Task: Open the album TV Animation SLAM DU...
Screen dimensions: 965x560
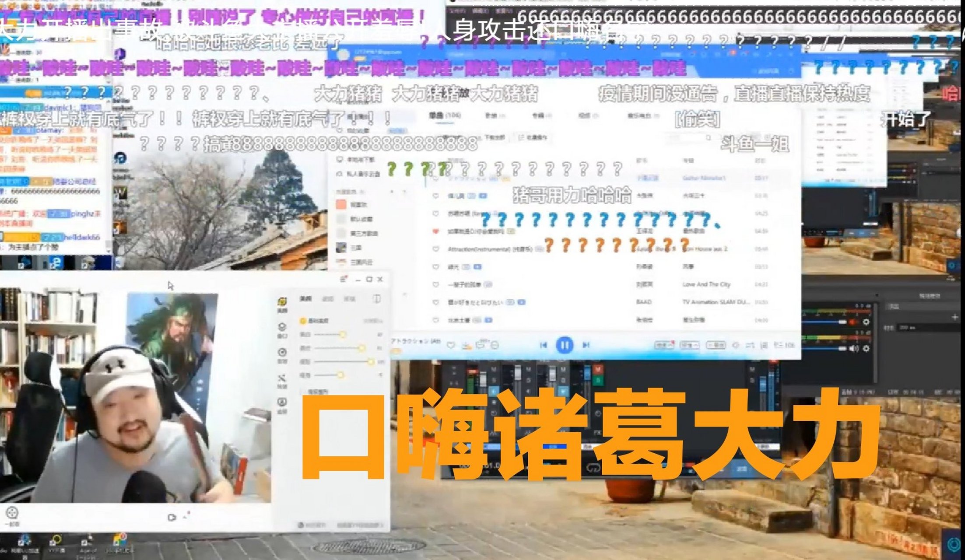Action: (716, 302)
